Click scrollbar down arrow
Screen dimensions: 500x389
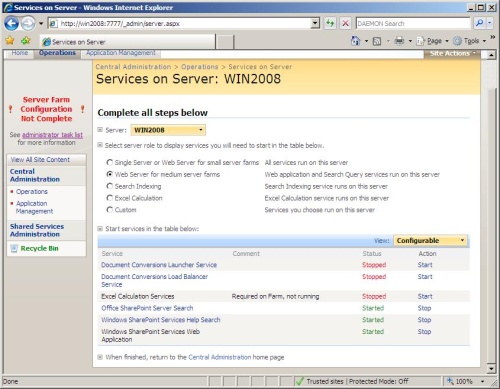[x=491, y=368]
